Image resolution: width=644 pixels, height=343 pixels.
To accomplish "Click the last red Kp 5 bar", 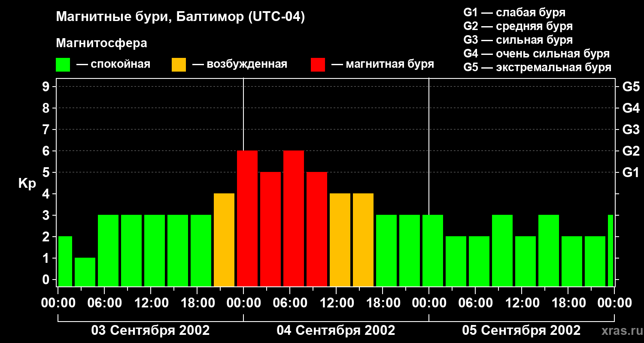I will 317,229.
